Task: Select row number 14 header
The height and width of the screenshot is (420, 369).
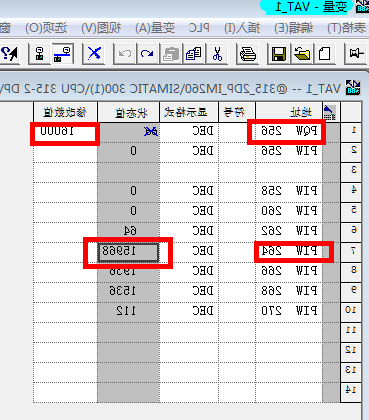Action: (351, 392)
